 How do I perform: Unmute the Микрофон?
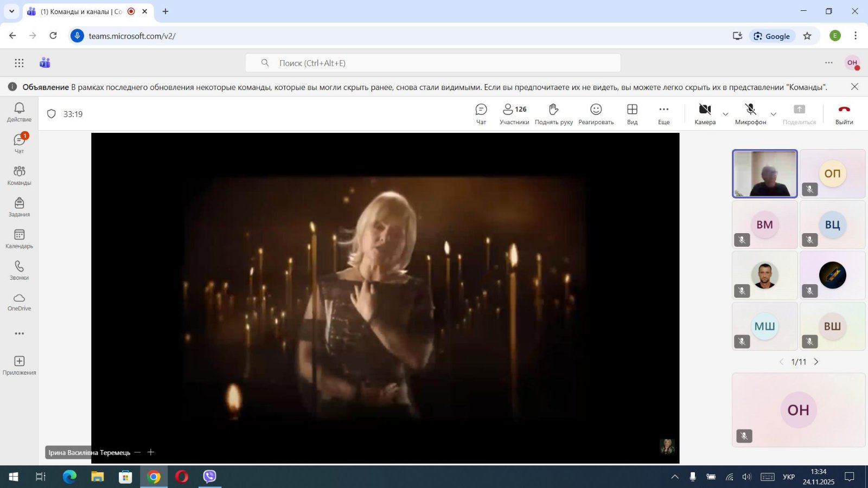point(750,114)
